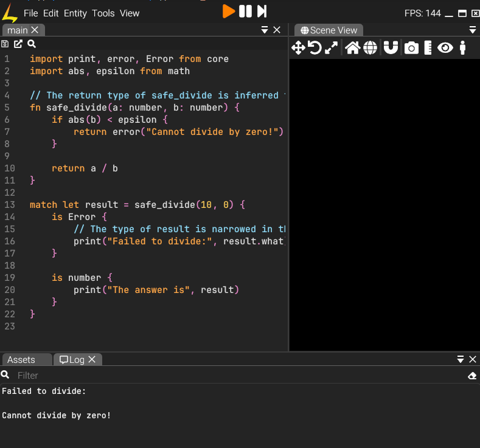Open the Tools menu
The height and width of the screenshot is (448, 480).
pyautogui.click(x=103, y=13)
